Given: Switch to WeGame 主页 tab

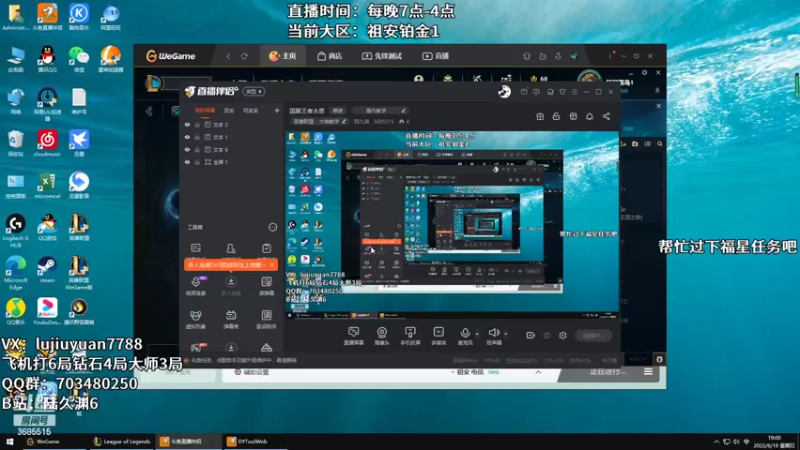Looking at the screenshot, I should [283, 56].
